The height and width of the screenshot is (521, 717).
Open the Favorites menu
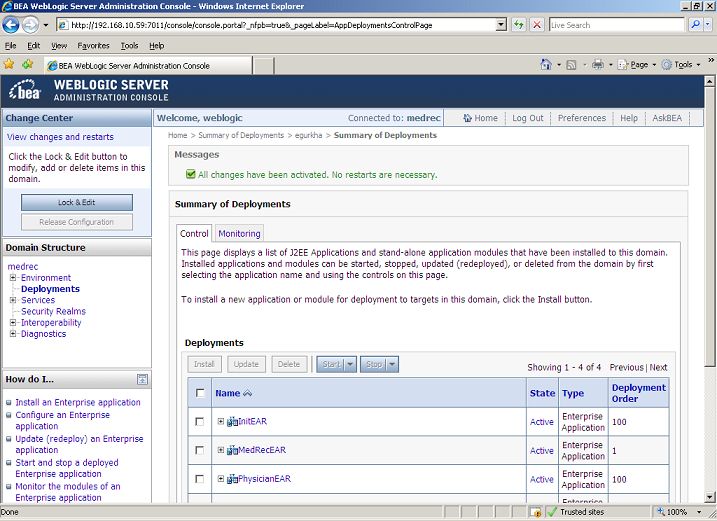pos(93,46)
